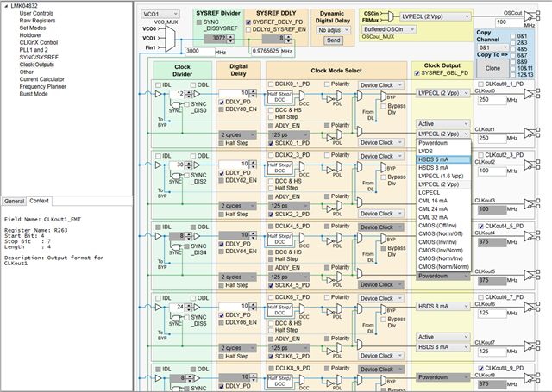Image resolution: width=552 pixels, height=392 pixels.
Task: Select LCPECL output format option
Action: pyautogui.click(x=443, y=193)
